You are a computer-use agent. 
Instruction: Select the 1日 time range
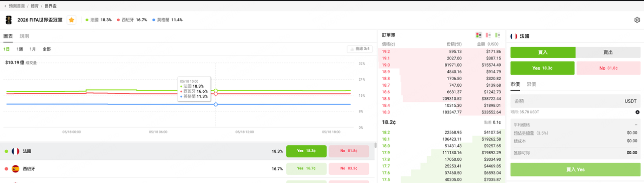7,49
